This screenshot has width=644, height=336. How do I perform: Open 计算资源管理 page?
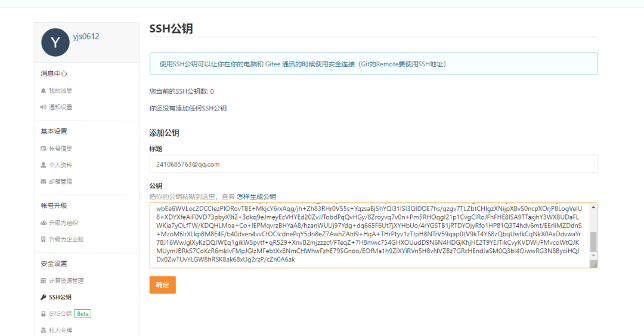click(x=66, y=281)
